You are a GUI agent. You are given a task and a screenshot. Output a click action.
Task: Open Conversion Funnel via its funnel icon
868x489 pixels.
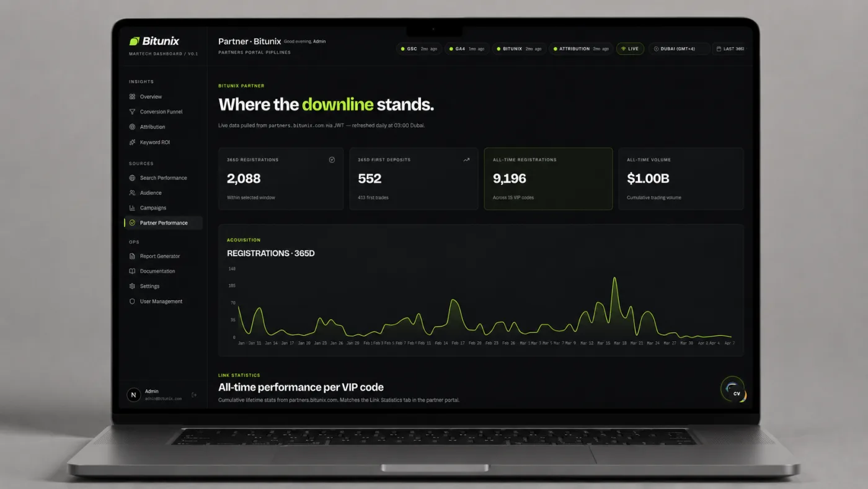132,112
